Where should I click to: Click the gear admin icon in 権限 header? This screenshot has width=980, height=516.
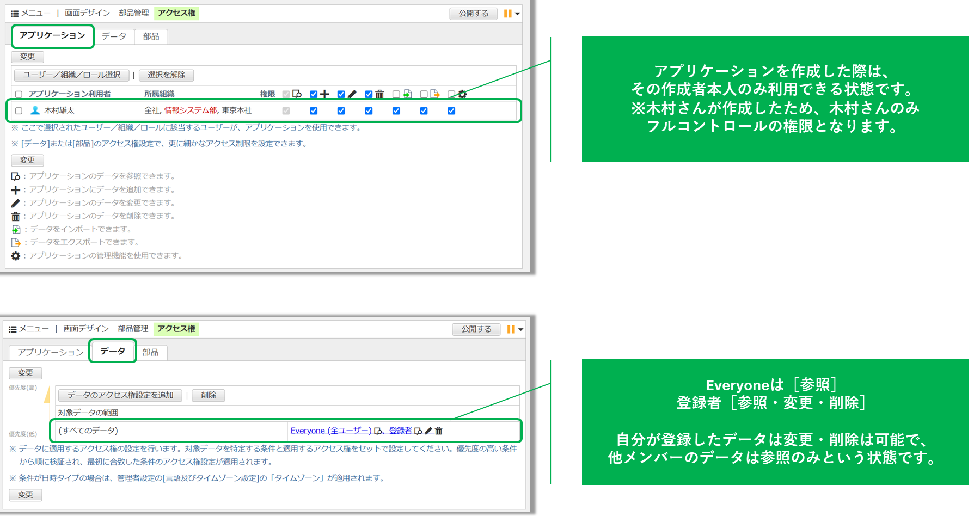coord(462,94)
